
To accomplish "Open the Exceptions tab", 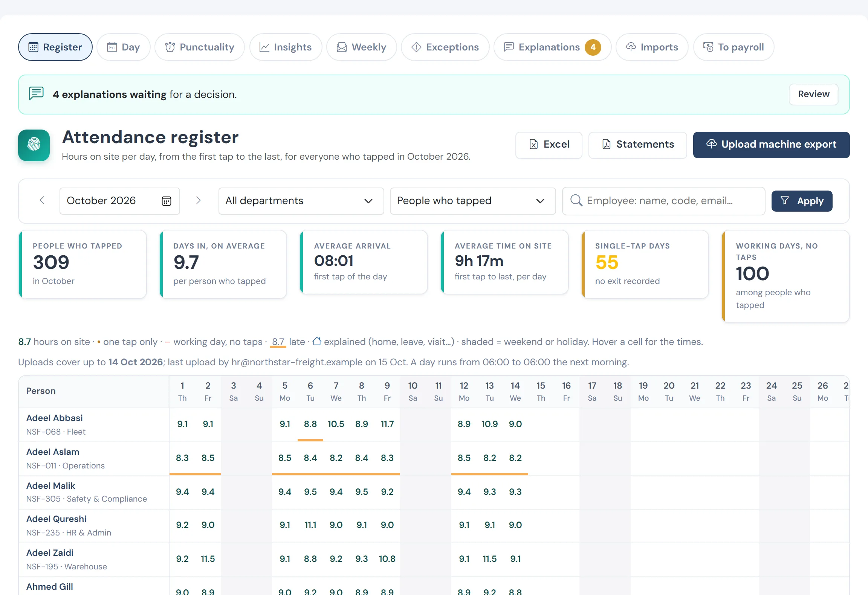I will pos(445,47).
